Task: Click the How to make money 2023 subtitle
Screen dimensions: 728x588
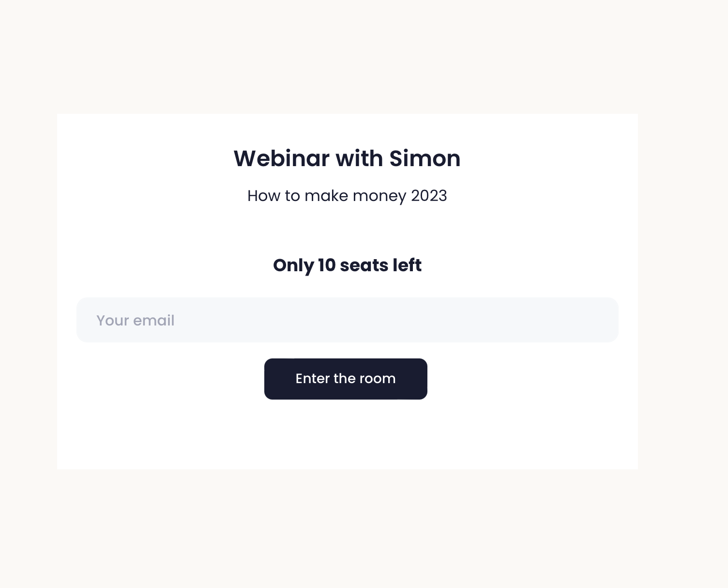Action: click(347, 196)
